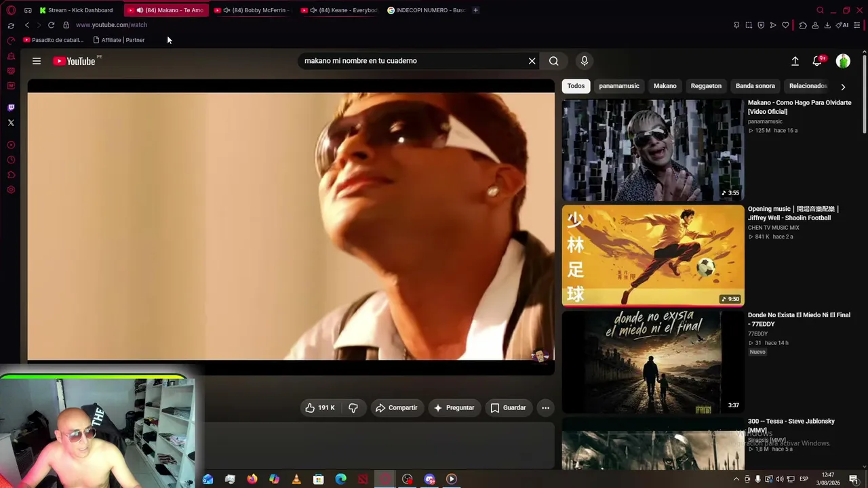Open the YouTube account avatar menu
This screenshot has width=868, height=488.
tap(843, 61)
